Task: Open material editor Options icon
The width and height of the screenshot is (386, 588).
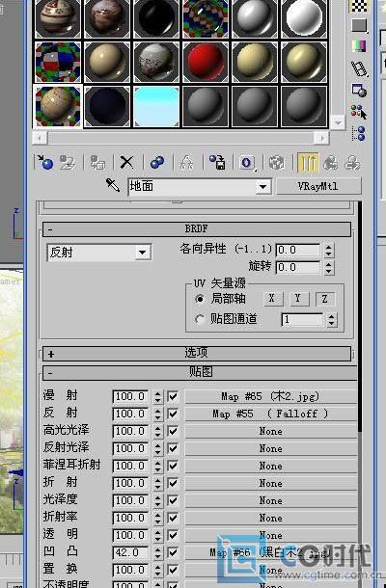Action: 359,90
